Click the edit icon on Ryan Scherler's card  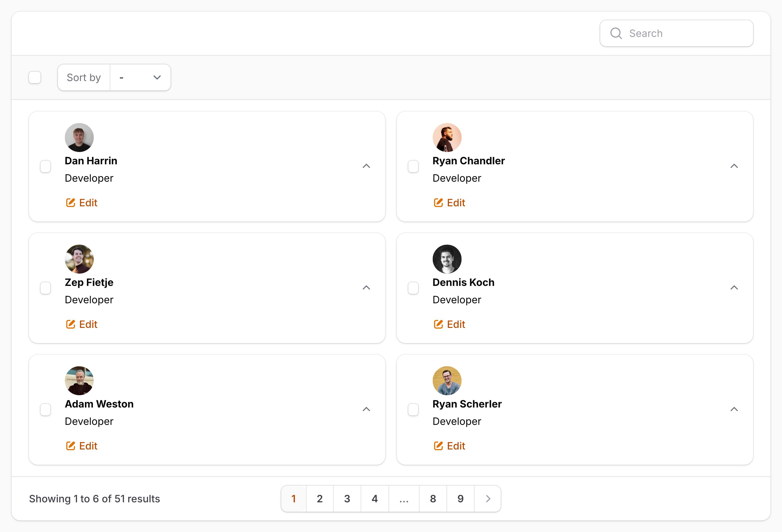pyautogui.click(x=438, y=446)
